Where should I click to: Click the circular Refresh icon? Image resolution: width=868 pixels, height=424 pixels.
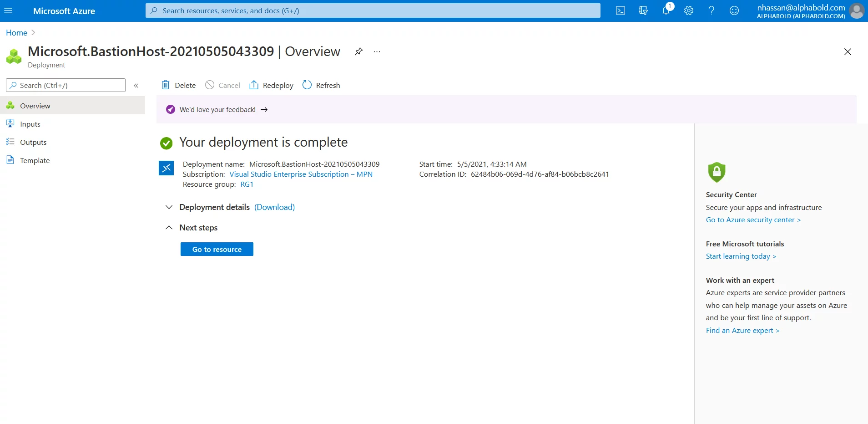tap(307, 85)
